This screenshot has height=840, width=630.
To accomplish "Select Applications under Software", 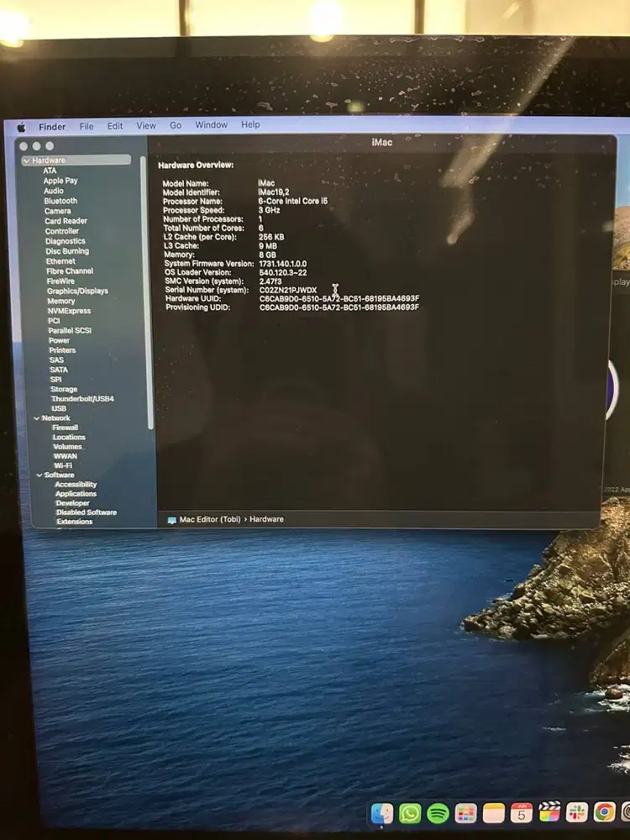I will pos(76,494).
